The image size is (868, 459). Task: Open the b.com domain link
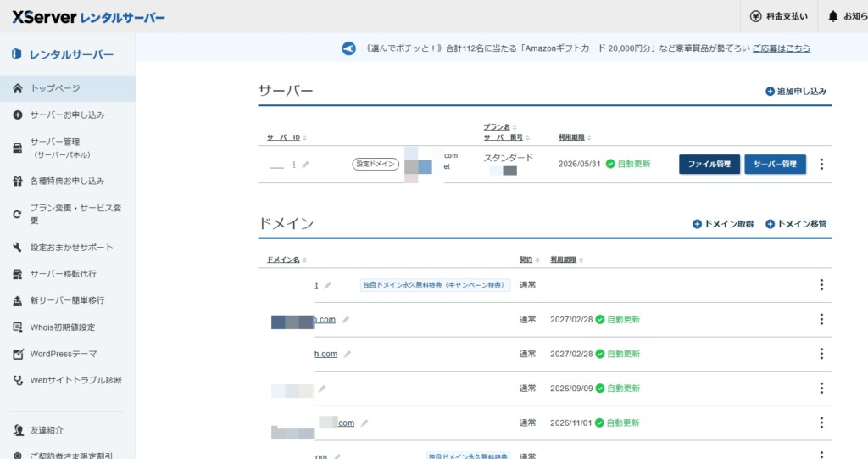(325, 319)
